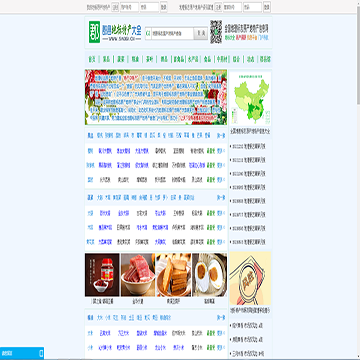This screenshot has width=360, height=360.
Task: Click the username field in the left login form
Action: point(129,7)
